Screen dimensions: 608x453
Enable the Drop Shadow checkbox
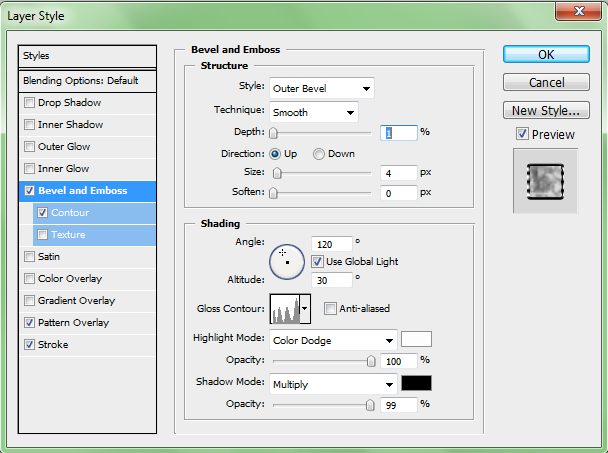[x=29, y=103]
